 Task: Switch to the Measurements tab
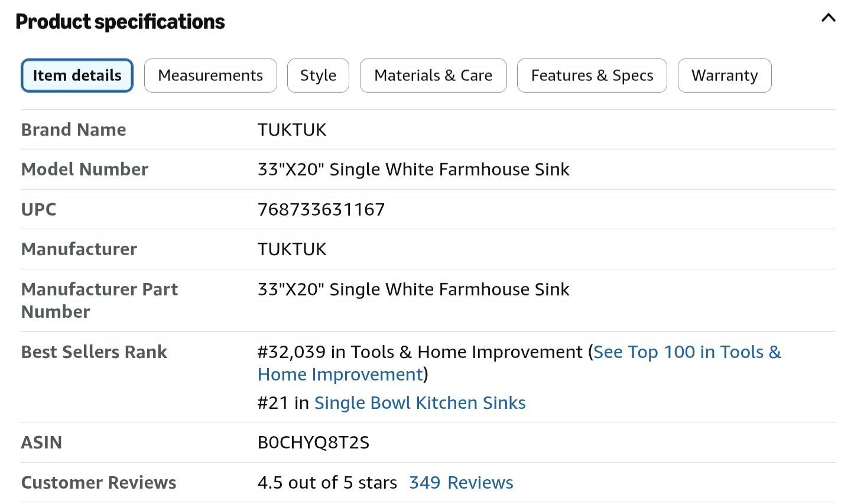point(210,76)
